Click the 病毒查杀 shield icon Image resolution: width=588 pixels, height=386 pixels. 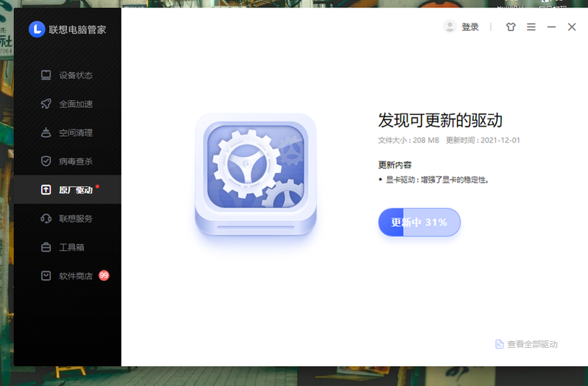tap(46, 161)
